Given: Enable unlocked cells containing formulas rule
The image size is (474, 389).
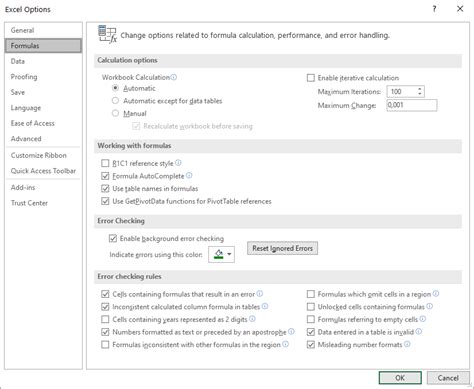Looking at the screenshot, I should [311, 307].
